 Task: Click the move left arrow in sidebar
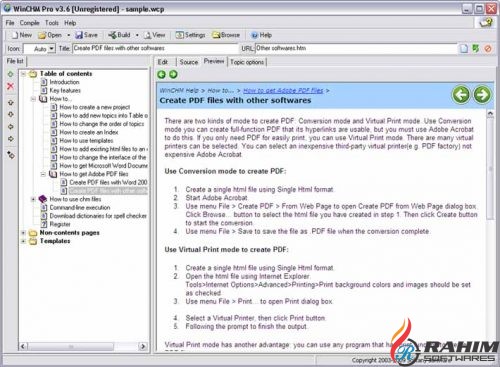tap(11, 127)
